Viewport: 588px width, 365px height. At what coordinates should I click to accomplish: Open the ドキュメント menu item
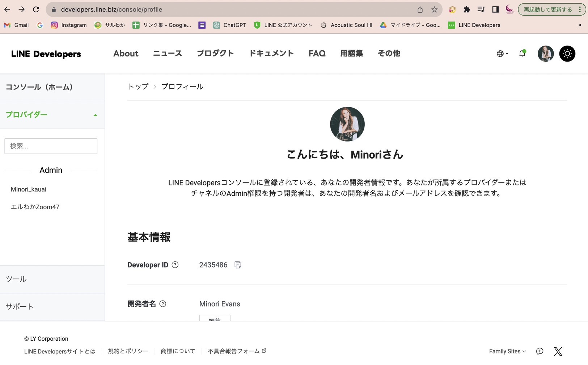tap(271, 54)
